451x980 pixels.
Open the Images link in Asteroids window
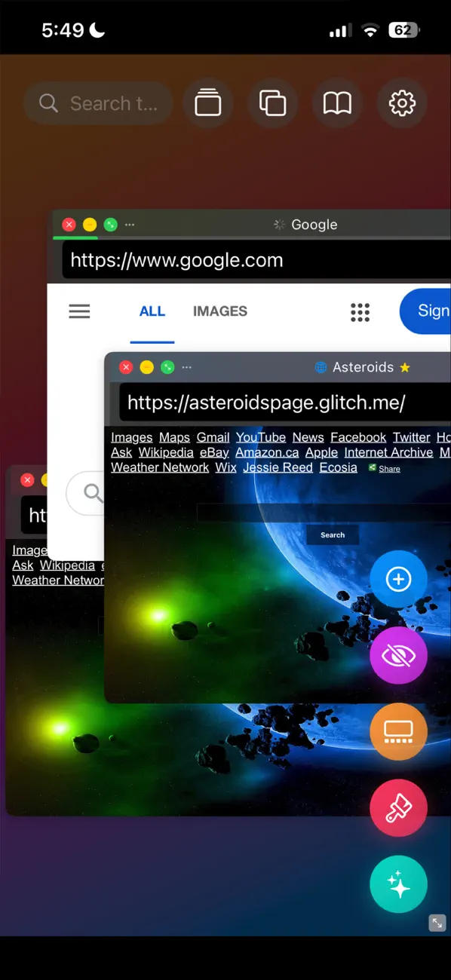[x=131, y=437]
